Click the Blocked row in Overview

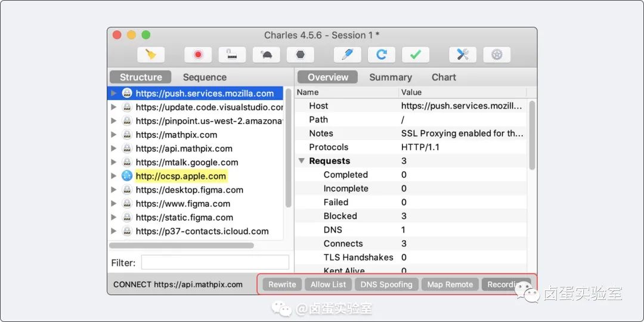tap(411, 216)
